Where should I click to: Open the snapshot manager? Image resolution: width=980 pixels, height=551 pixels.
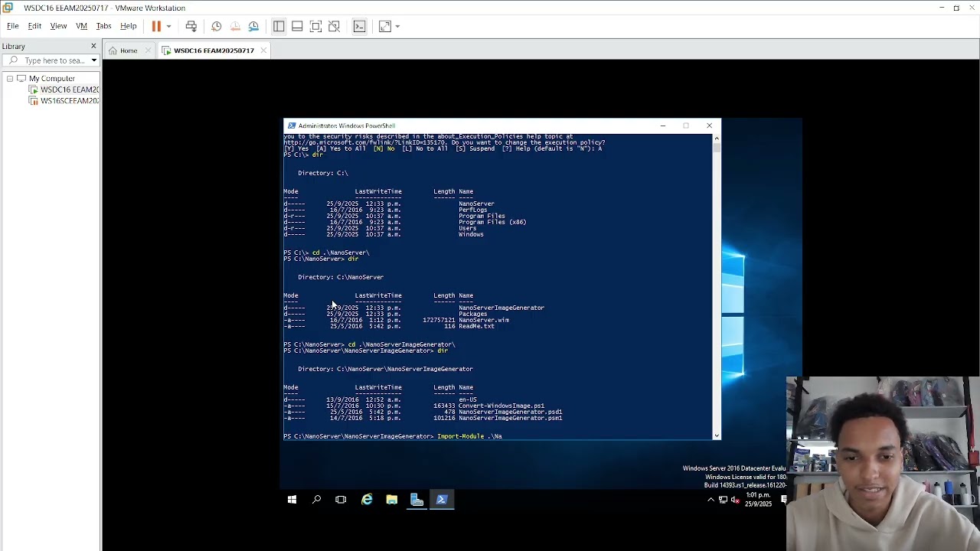click(253, 27)
